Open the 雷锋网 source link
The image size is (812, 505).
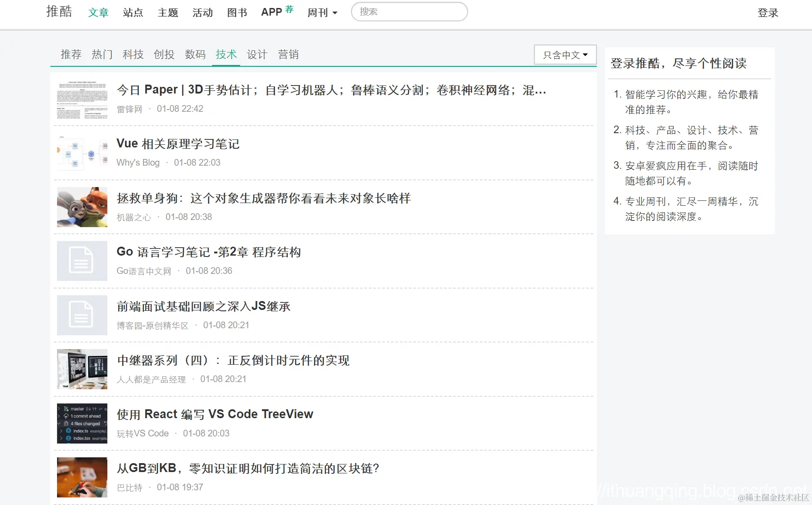coord(130,109)
